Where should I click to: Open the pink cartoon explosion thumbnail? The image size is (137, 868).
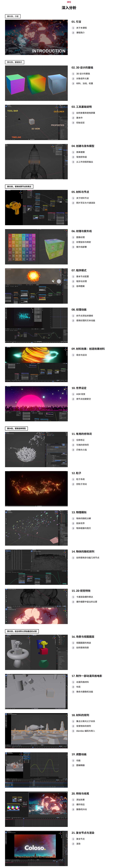pos(36,606)
